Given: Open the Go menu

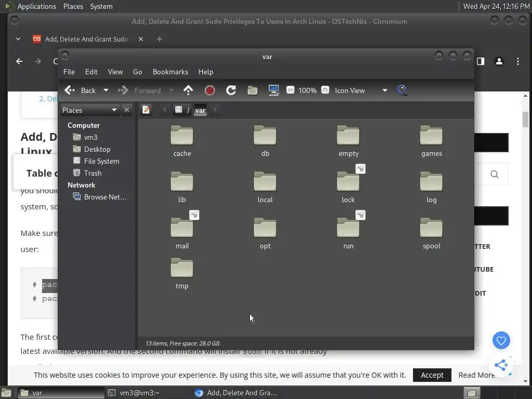Looking at the screenshot, I should [x=137, y=72].
